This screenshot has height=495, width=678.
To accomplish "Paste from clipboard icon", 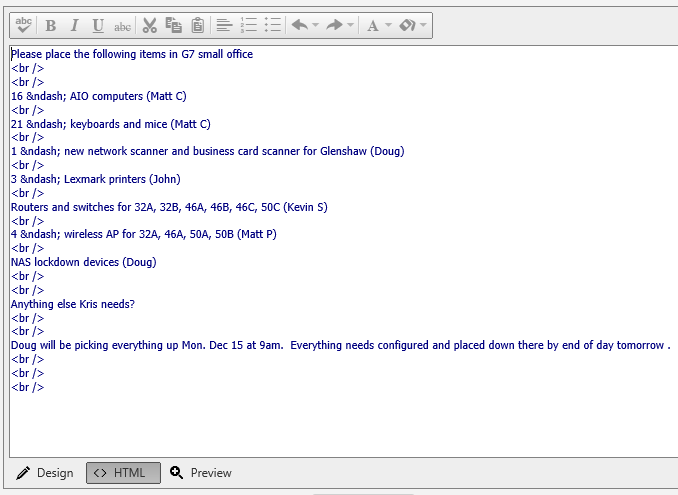I will pos(198,26).
